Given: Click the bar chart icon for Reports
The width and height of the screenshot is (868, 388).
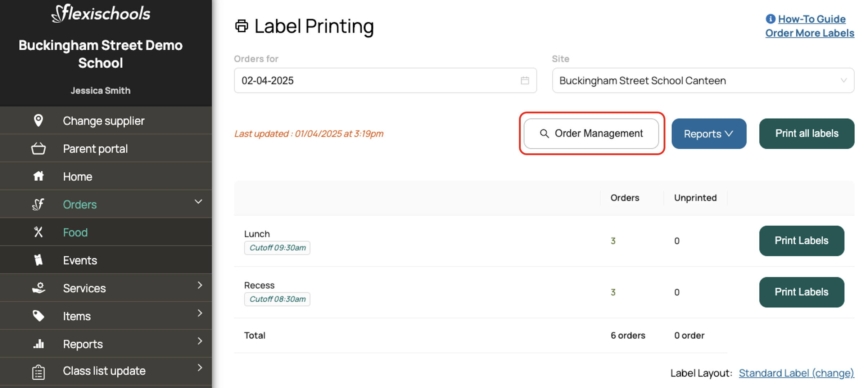Looking at the screenshot, I should 39,344.
